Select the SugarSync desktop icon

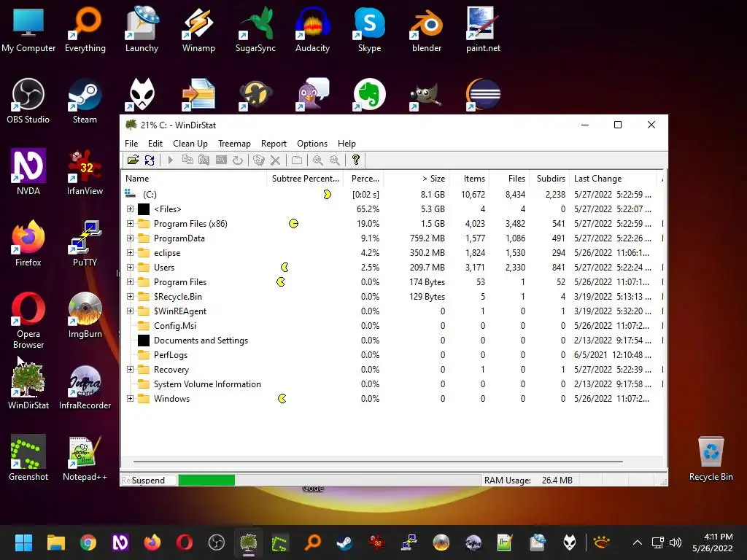(x=255, y=29)
